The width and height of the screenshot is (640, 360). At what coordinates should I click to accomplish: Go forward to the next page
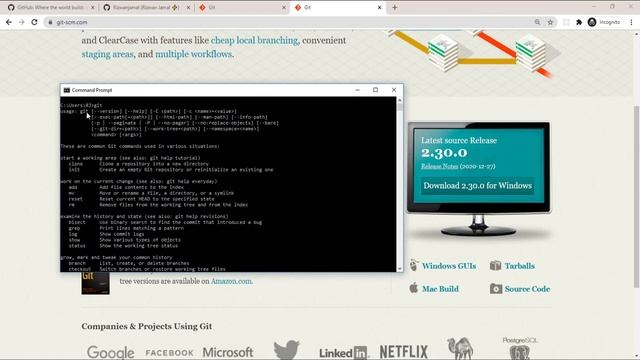[22, 22]
